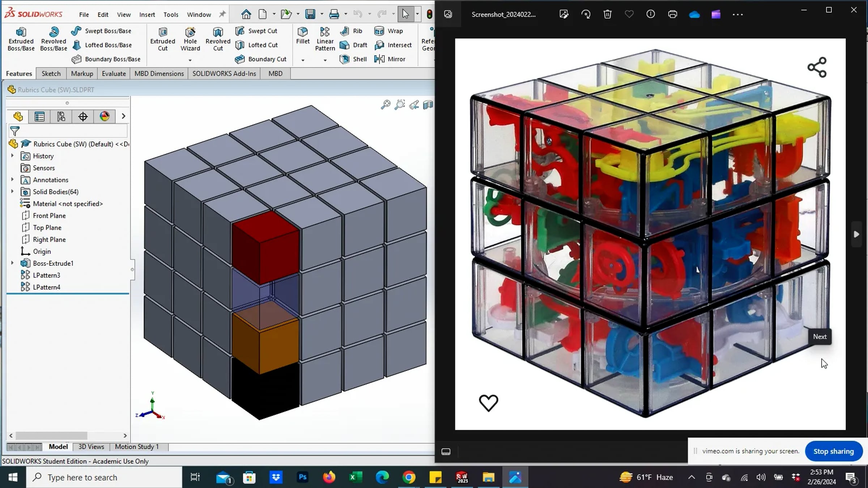
Task: Click the Windows taskbar search box
Action: (x=105, y=477)
